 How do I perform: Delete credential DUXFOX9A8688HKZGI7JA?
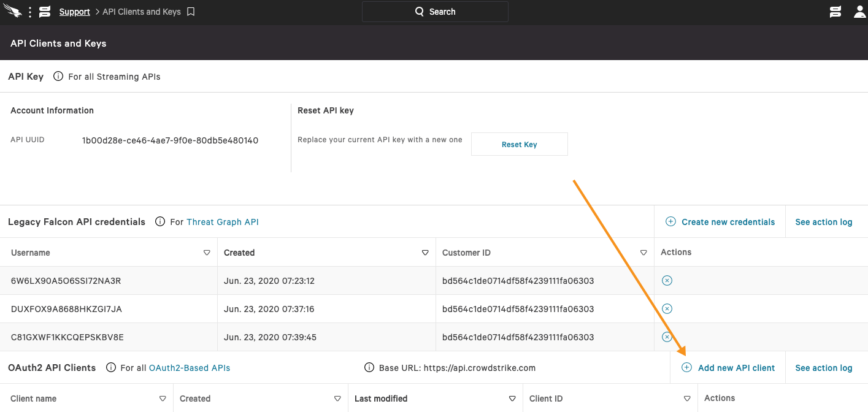click(x=667, y=308)
